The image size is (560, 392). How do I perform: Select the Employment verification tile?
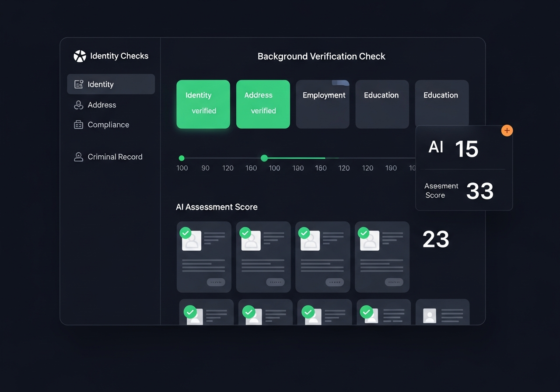tap(322, 104)
